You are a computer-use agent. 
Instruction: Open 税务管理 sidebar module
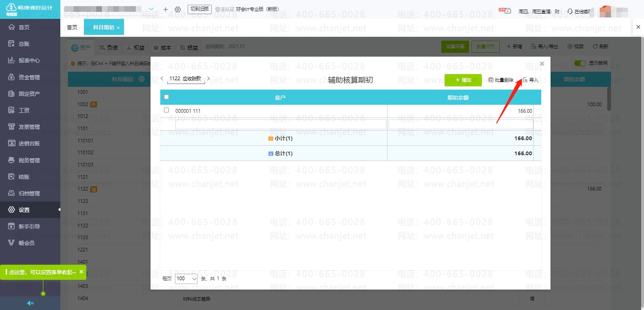29,160
